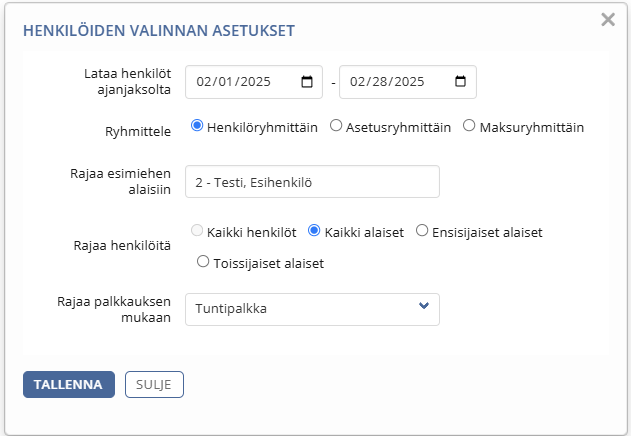
Task: Focus the Rajaa esimiehen alaisiin text field
Action: 312,182
